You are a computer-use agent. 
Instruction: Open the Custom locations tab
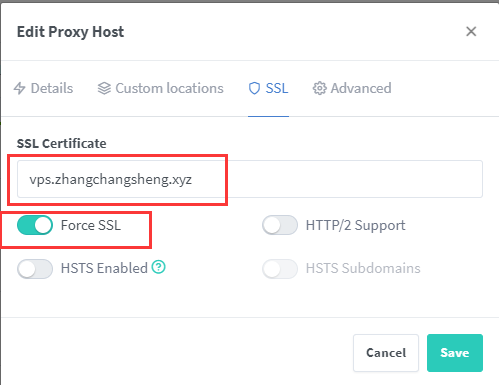coord(160,88)
